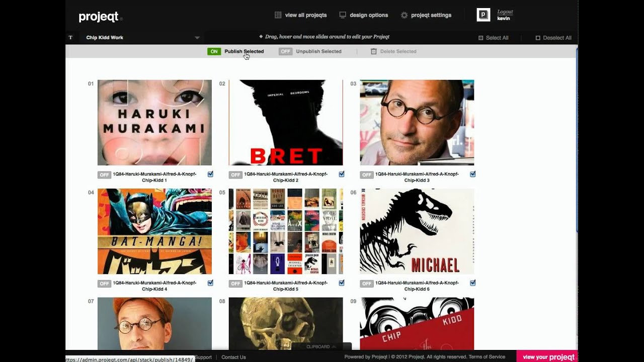Screen dimensions: 644x362
Task: Select slide 03 portrait thumbnail with round glasses
Action: click(417, 123)
